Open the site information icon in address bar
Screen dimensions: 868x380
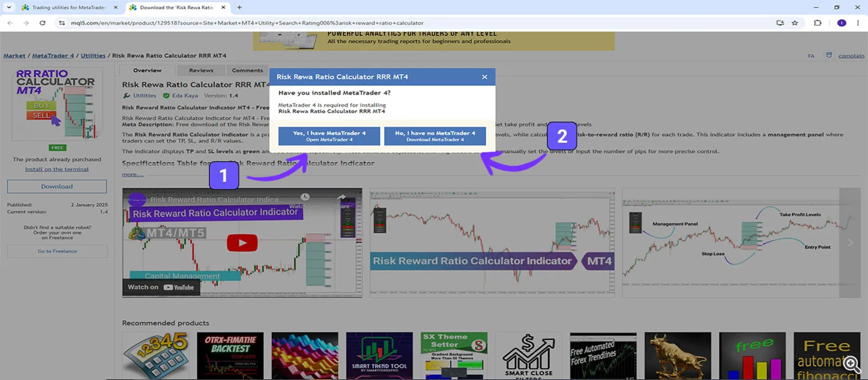[62, 23]
